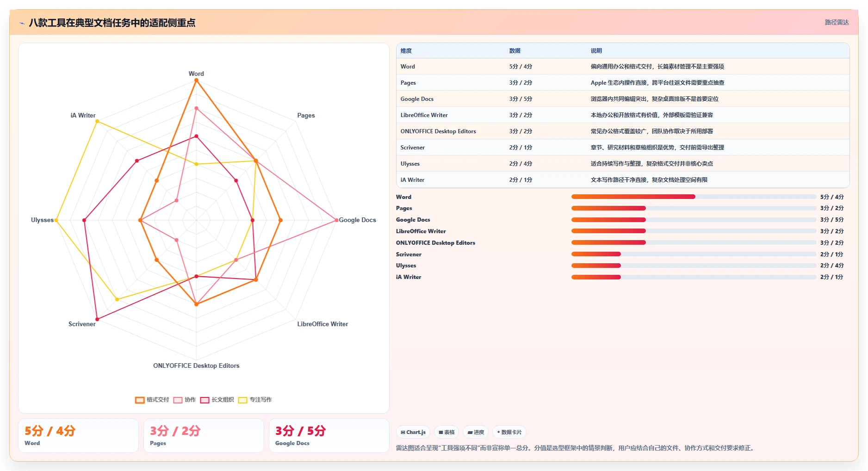Image resolution: width=868 pixels, height=471 pixels.
Task: Toggle the 格式交付 legend swatch
Action: (x=140, y=400)
